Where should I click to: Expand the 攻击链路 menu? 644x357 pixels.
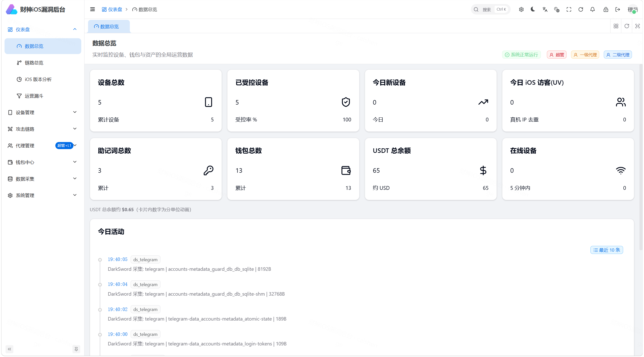coord(43,129)
